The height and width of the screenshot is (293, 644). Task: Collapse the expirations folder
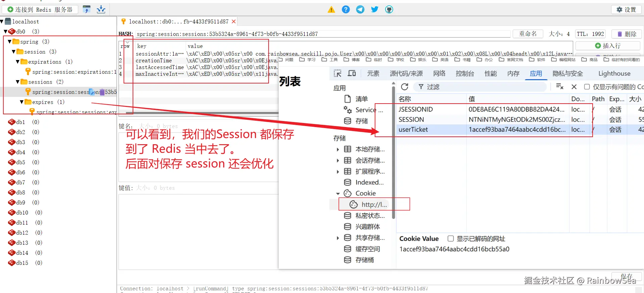(x=18, y=62)
